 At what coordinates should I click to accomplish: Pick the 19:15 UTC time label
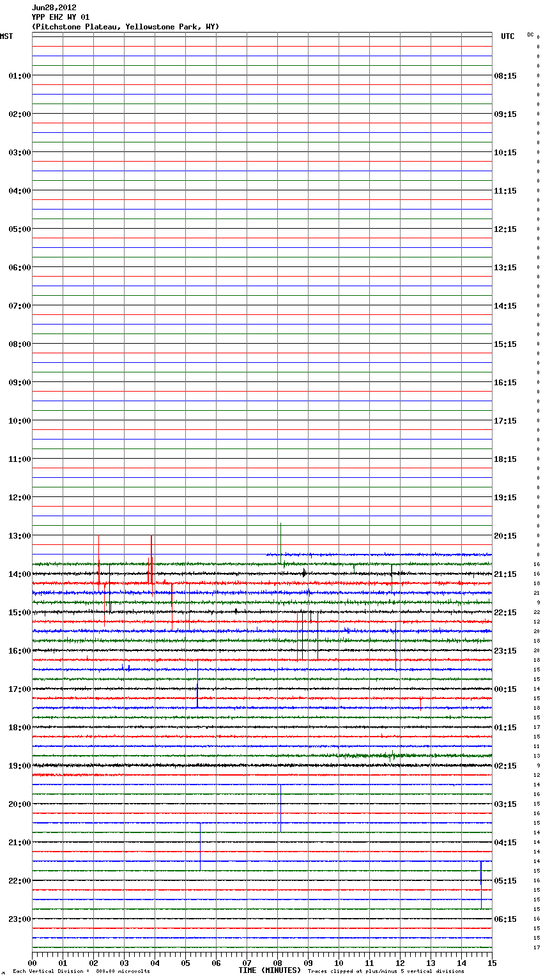click(505, 498)
